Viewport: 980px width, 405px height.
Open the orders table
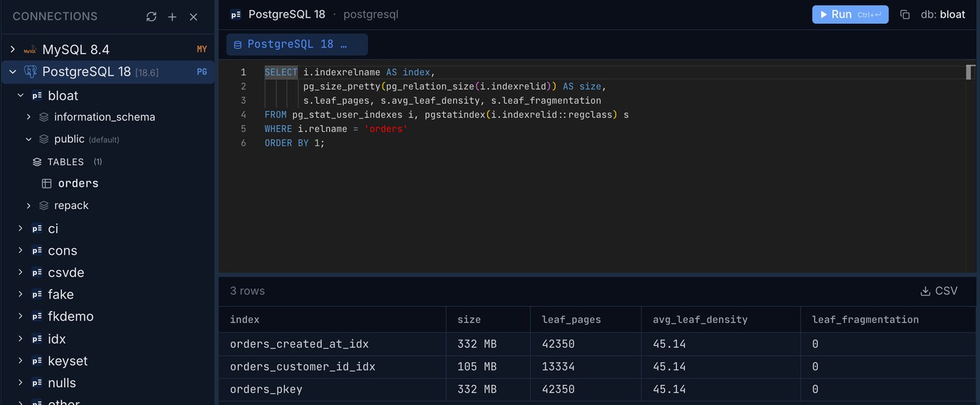(78, 183)
